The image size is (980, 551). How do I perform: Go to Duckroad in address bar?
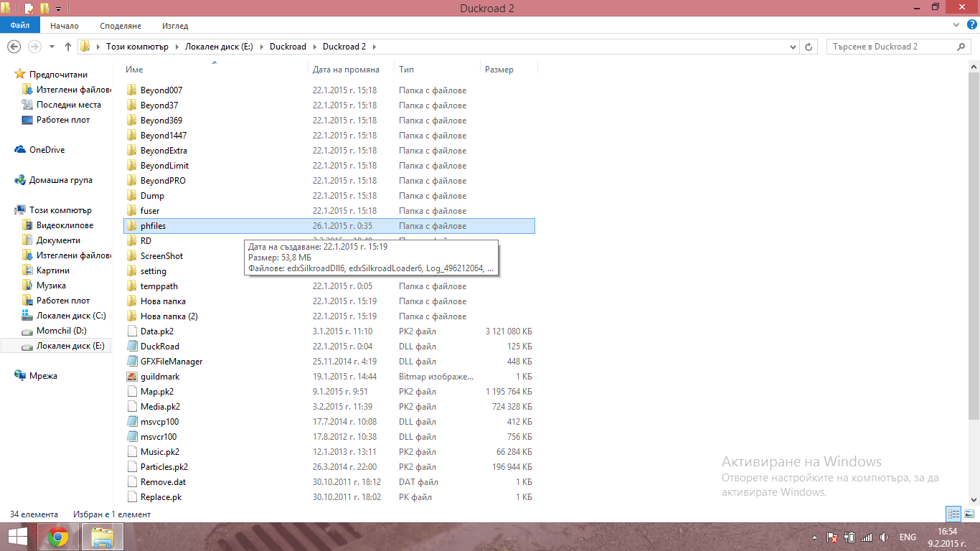[x=288, y=47]
